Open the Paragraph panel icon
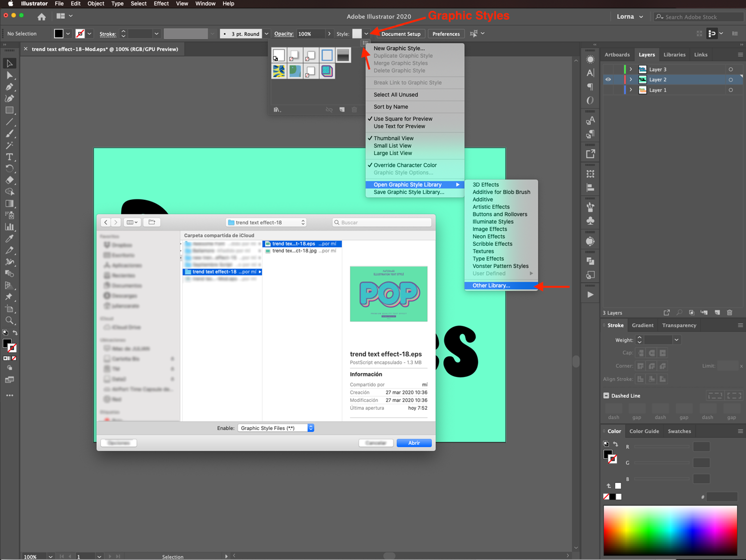The image size is (746, 560). tap(590, 87)
